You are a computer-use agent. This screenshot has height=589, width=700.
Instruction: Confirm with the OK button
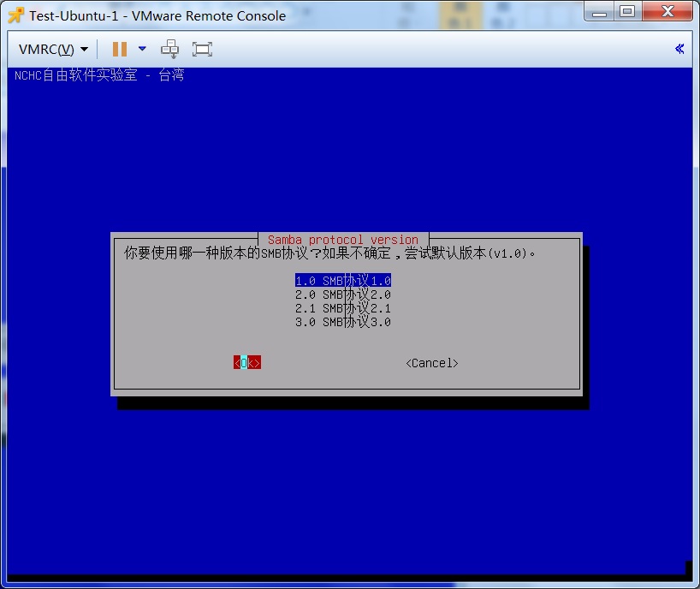point(246,363)
